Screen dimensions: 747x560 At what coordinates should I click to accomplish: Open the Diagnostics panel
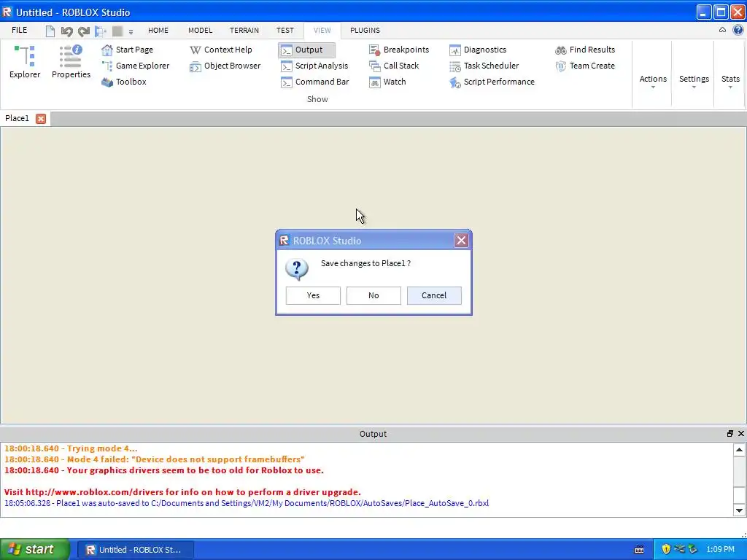478,50
